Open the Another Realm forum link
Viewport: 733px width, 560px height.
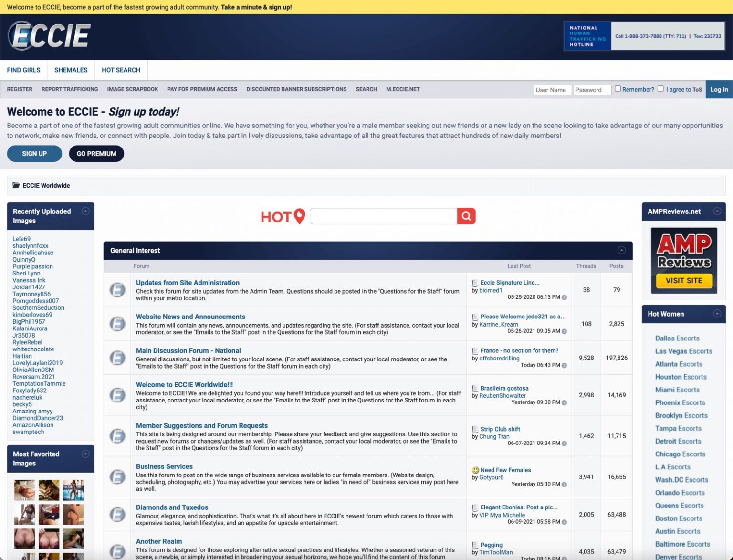click(159, 541)
